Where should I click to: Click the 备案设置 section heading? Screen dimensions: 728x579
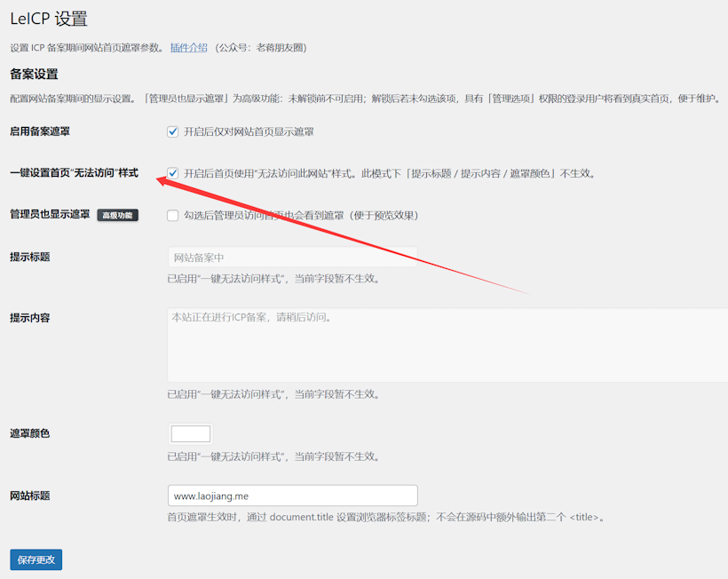pyautogui.click(x=34, y=74)
